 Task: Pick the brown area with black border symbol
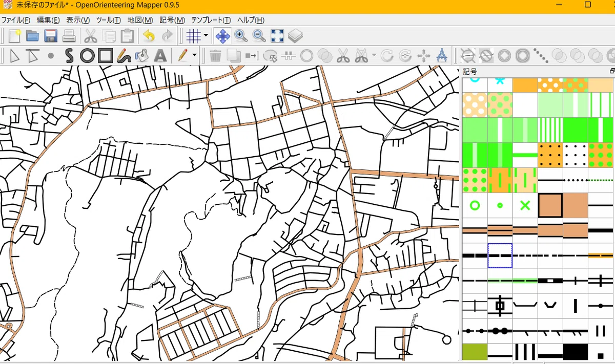pos(550,205)
